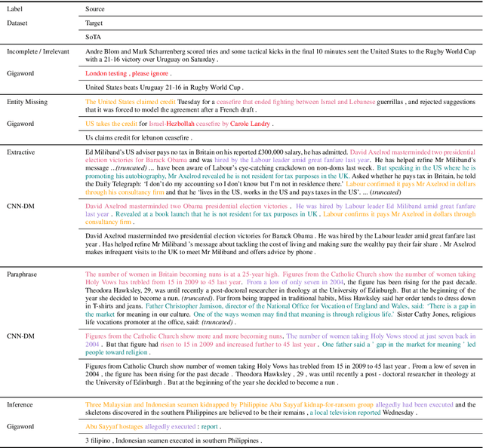The image size is (483, 448).
Task: Select the "SoTA" header text
Action: click(94, 36)
